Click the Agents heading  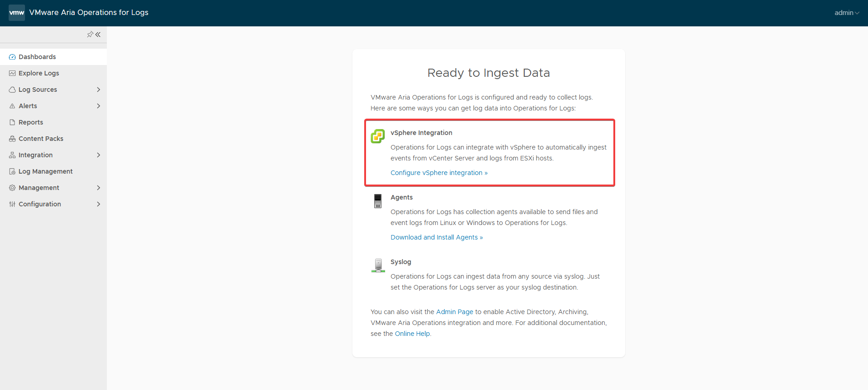tap(401, 197)
